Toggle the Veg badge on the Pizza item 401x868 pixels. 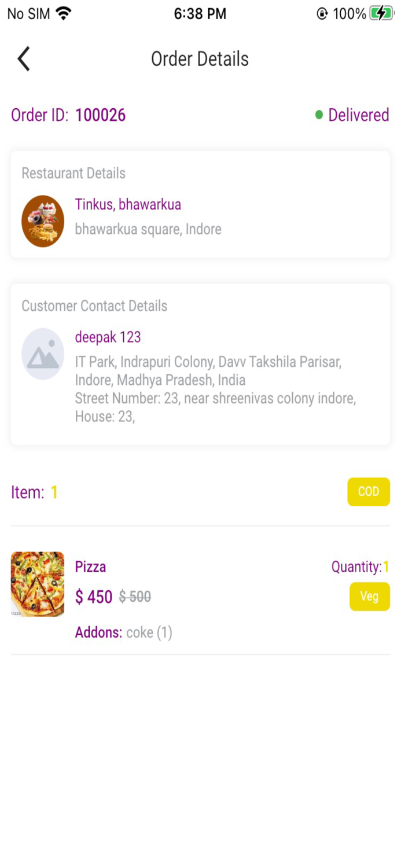[370, 597]
